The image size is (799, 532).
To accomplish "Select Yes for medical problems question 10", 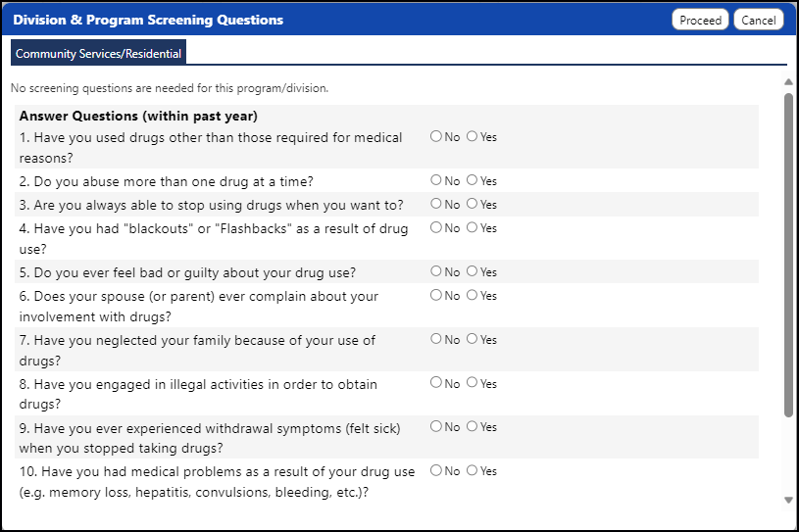I will click(x=472, y=470).
